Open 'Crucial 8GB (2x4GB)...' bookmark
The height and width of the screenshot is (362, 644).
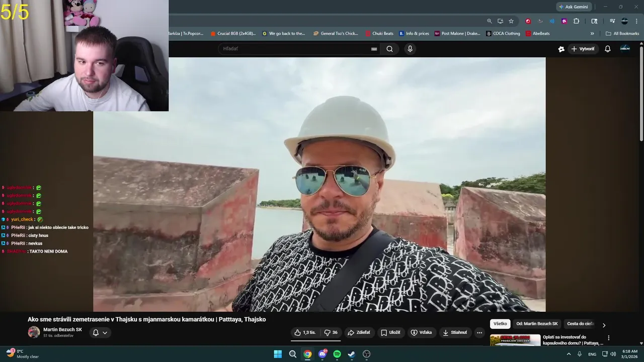point(233,34)
